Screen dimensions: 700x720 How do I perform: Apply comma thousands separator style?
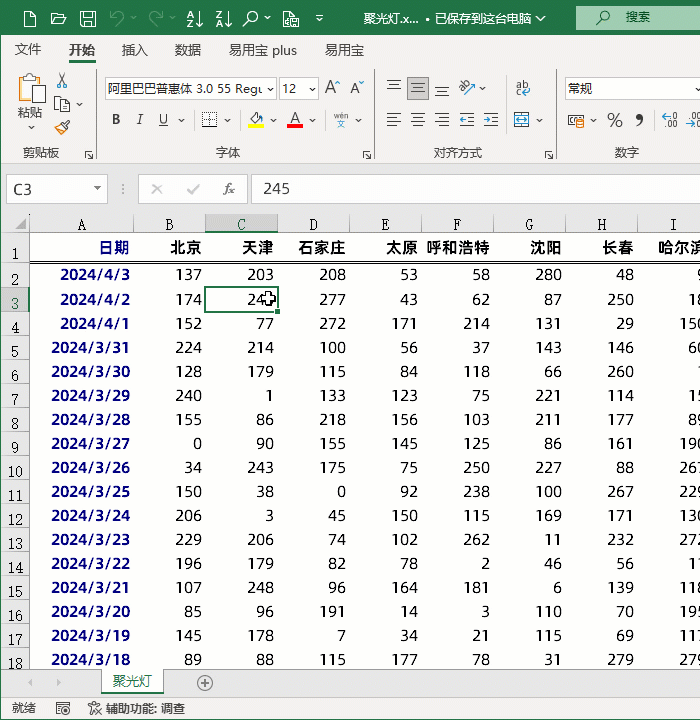[639, 120]
